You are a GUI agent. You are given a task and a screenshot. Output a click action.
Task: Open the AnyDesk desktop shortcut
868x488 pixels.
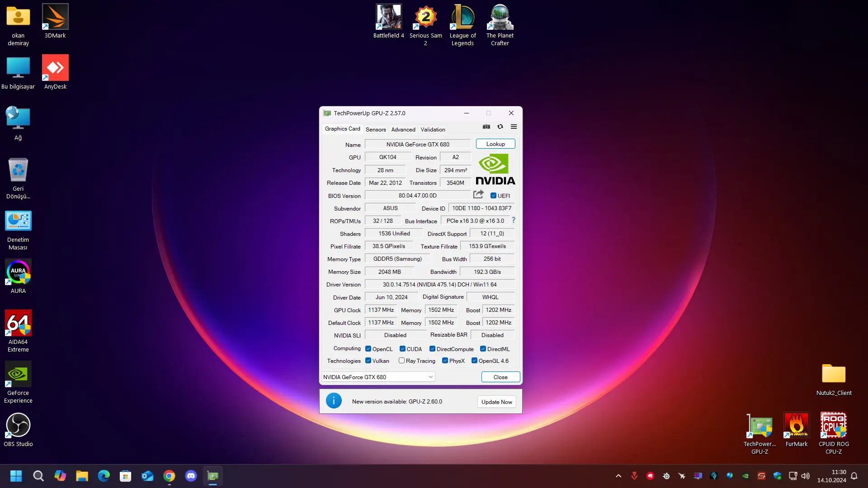coord(55,72)
